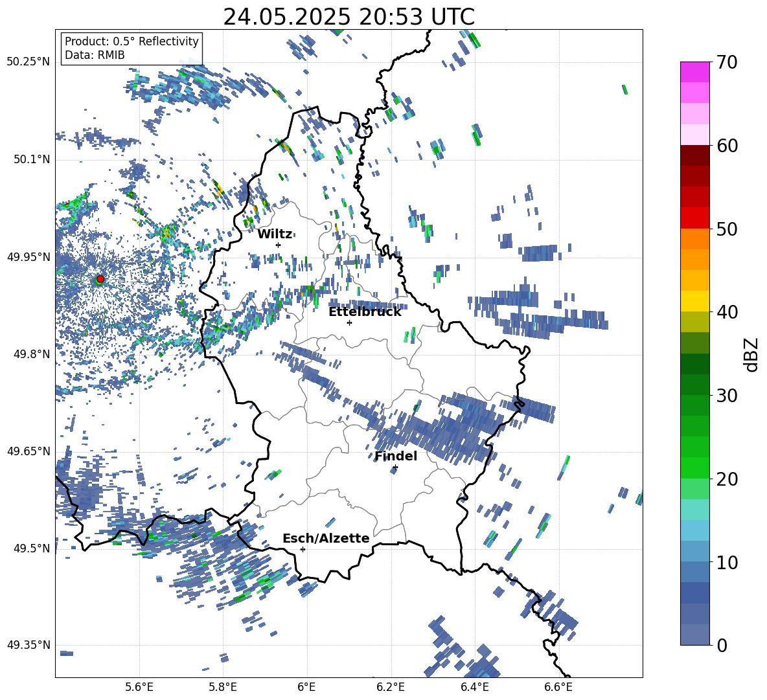Click the red 50 dBZ colorbar segment
This screenshot has width=767, height=700.
click(x=694, y=218)
